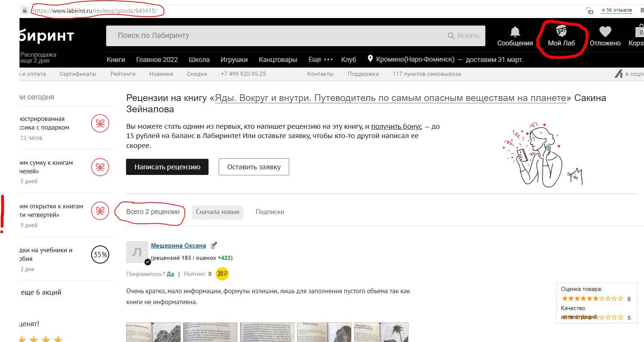This screenshot has width=644, height=342.
Task: Open Главное 2022 menu item
Action: pyautogui.click(x=157, y=59)
